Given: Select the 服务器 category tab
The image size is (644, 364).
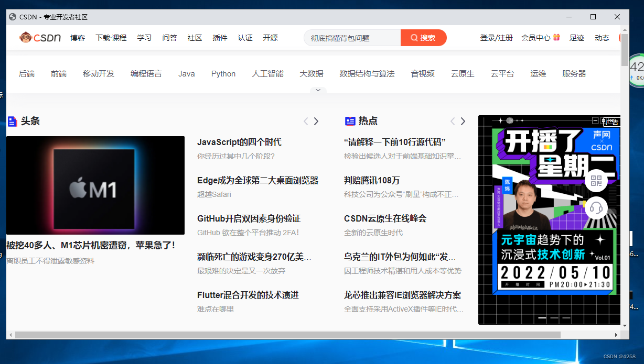Looking at the screenshot, I should click(x=574, y=74).
